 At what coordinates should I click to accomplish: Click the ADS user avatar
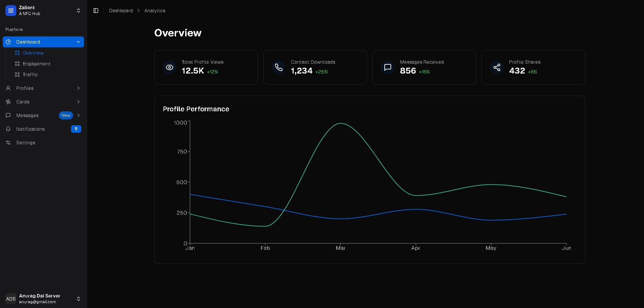click(11, 299)
